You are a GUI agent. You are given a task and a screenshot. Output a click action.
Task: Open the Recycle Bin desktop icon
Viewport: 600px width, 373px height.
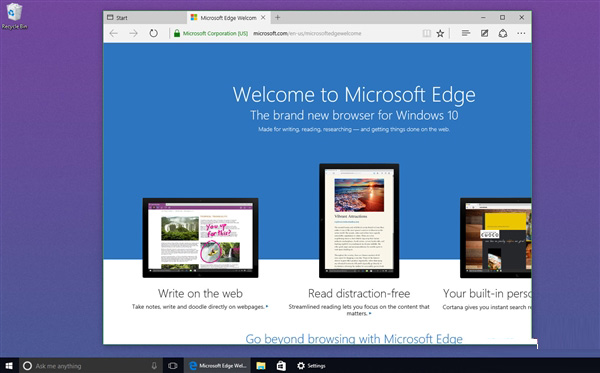click(14, 16)
